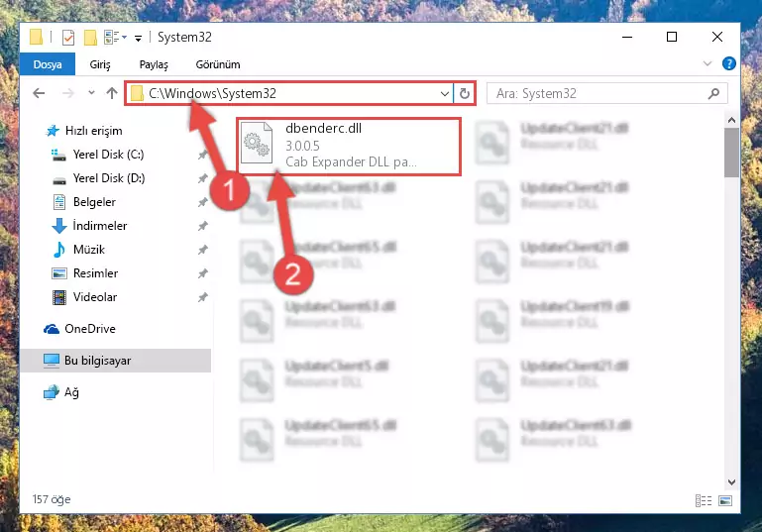Open Yerel Disk (C:) in sidebar
The width and height of the screenshot is (762, 532).
tap(108, 154)
